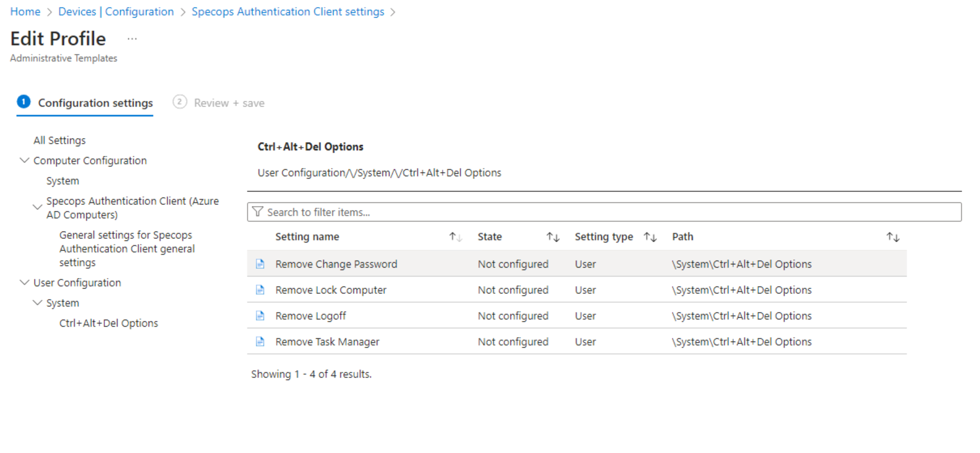This screenshot has width=980, height=453.
Task: Open the ellipsis menu beside Edit Profile
Action: (x=132, y=39)
